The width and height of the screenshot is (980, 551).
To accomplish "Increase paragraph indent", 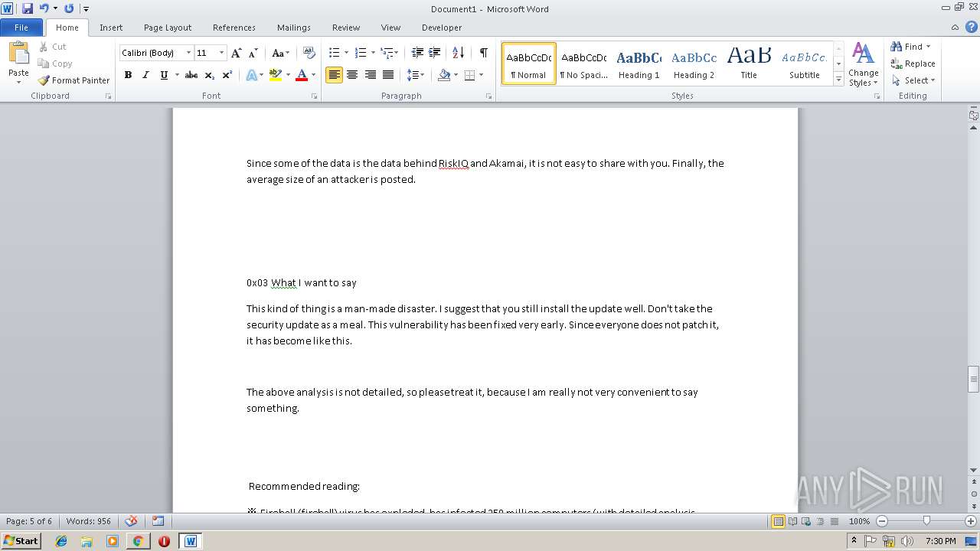I will tap(434, 53).
